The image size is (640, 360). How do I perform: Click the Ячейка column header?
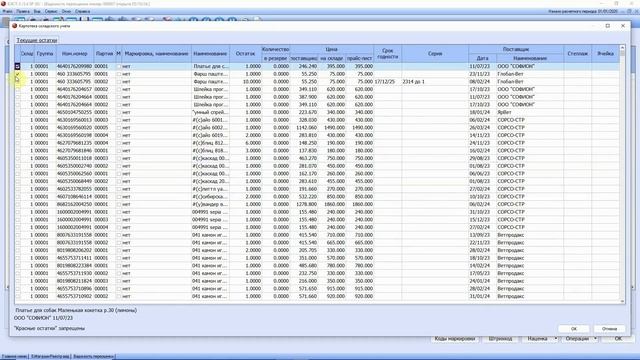605,53
